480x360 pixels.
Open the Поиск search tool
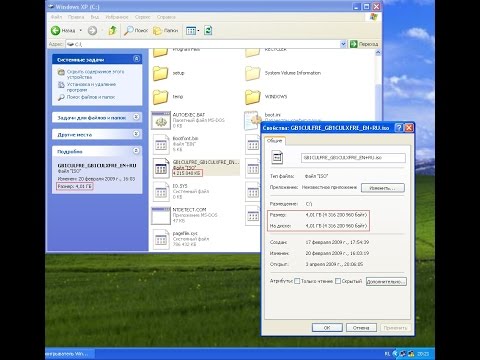tap(136, 31)
